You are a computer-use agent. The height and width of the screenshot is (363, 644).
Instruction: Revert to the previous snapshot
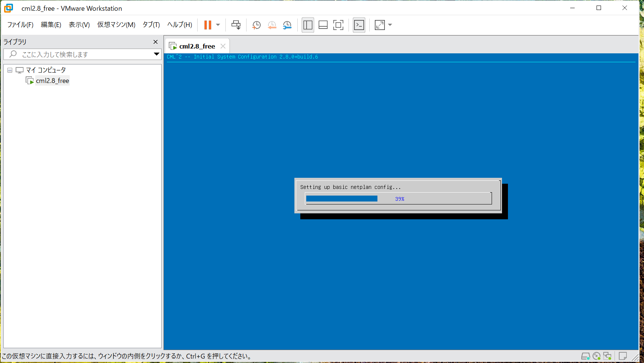(x=272, y=25)
